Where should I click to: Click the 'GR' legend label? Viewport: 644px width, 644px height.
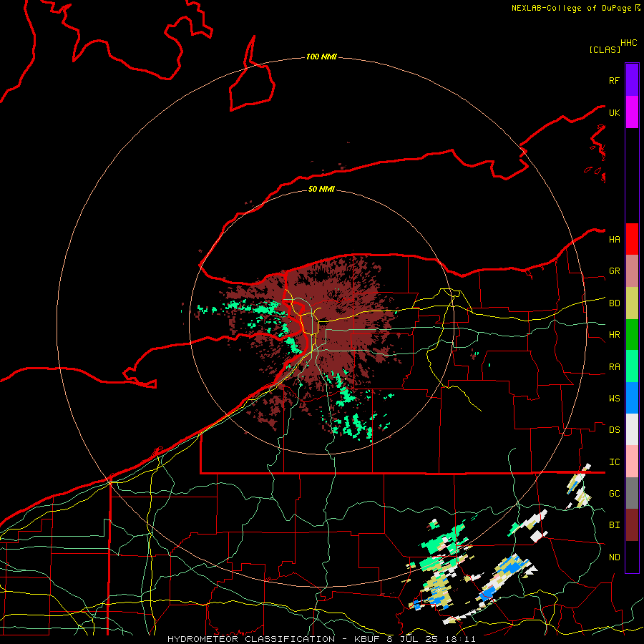coord(614,271)
